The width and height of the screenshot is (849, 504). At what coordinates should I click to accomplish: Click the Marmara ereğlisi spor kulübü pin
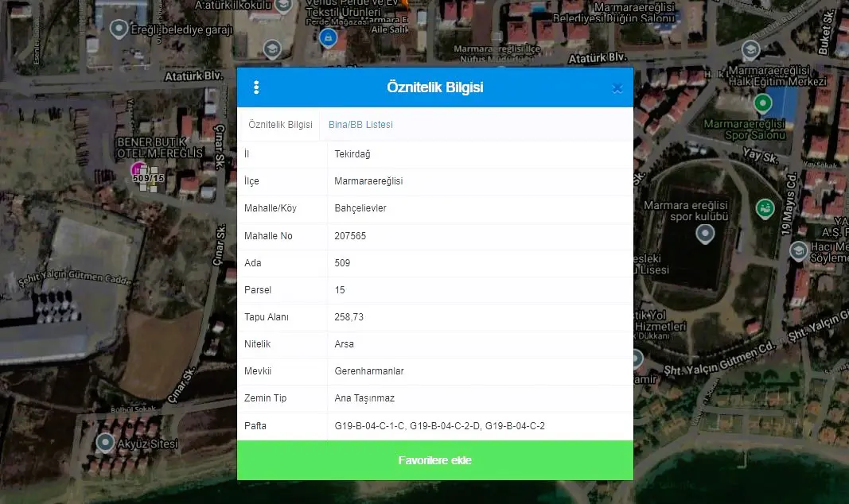[705, 235]
